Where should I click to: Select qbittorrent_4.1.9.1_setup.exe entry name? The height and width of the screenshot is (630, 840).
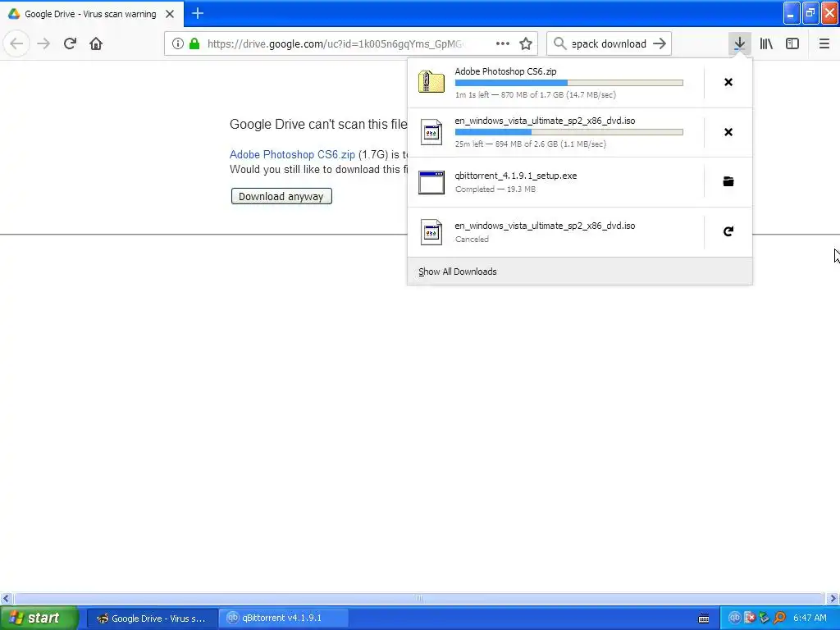(x=516, y=176)
